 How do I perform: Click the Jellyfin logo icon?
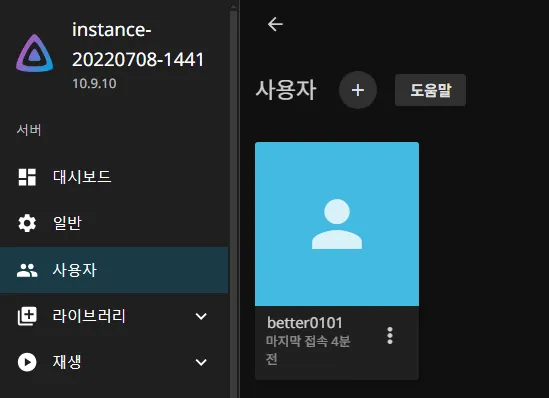coord(34,53)
